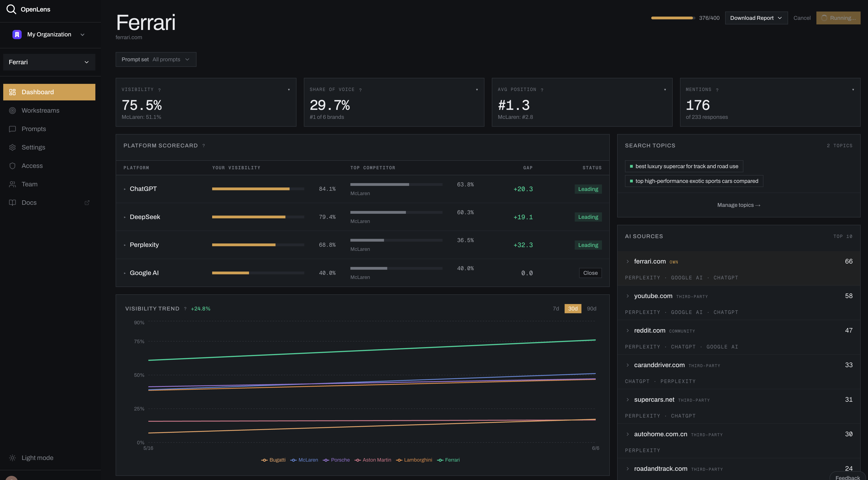
Task: Expand the ferrari.com source row
Action: coord(628,261)
